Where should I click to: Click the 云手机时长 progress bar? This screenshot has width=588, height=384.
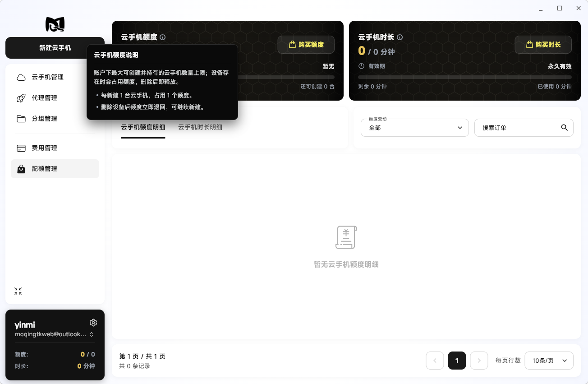pos(465,77)
